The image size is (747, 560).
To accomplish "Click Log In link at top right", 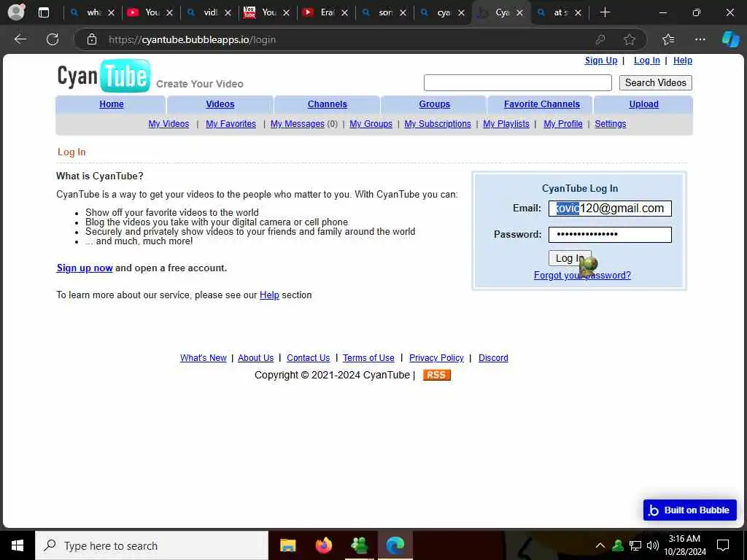I will coord(646,61).
